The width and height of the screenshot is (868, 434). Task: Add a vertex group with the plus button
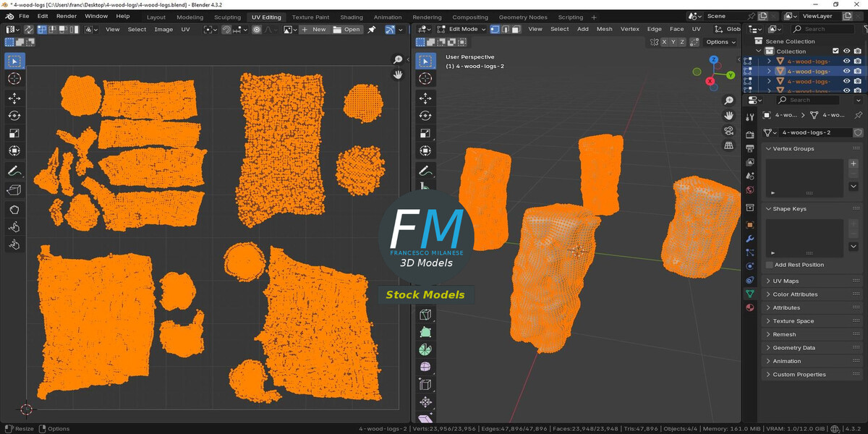pyautogui.click(x=854, y=164)
